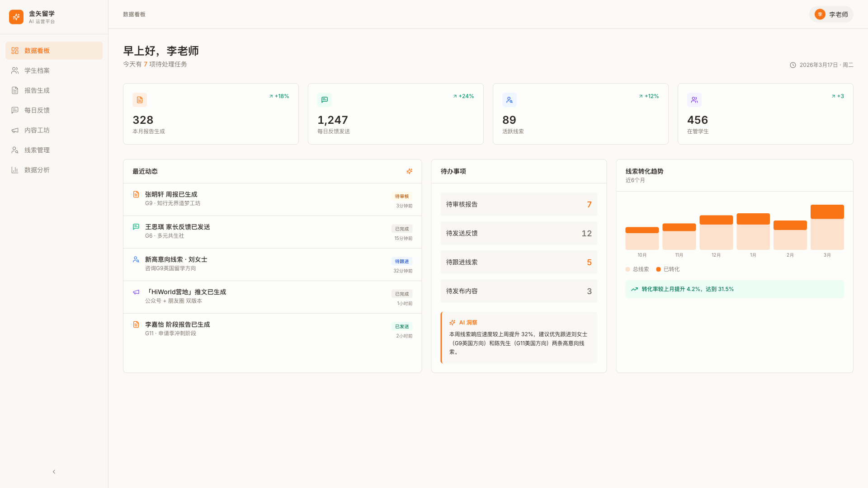Click the lead search icon on the 89 card
868x488 pixels.
point(509,100)
